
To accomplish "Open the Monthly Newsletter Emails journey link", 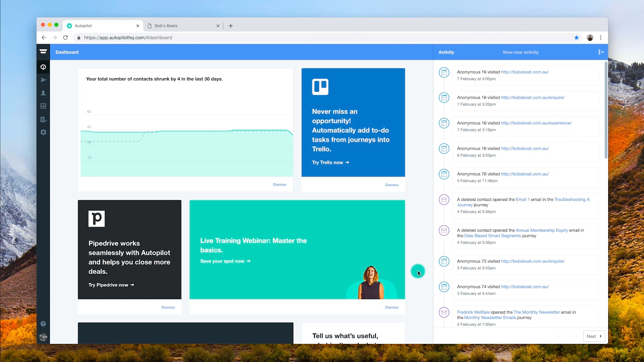I will tap(490, 318).
